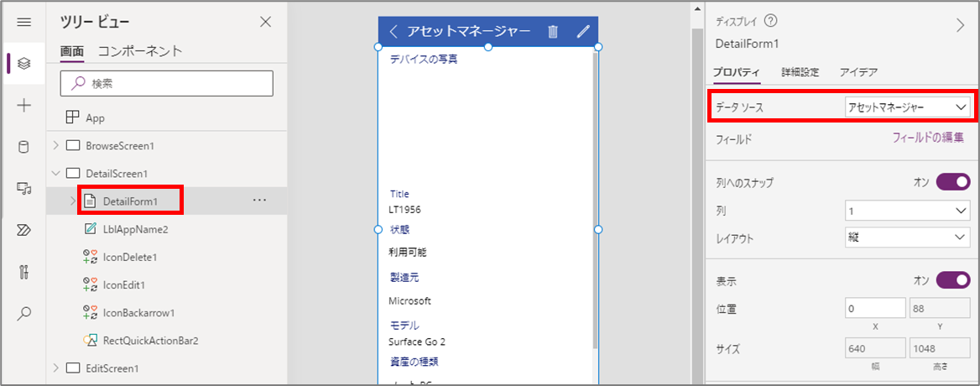980x386 pixels.
Task: Click the Microsoft manufacturer value
Action: tap(410, 301)
